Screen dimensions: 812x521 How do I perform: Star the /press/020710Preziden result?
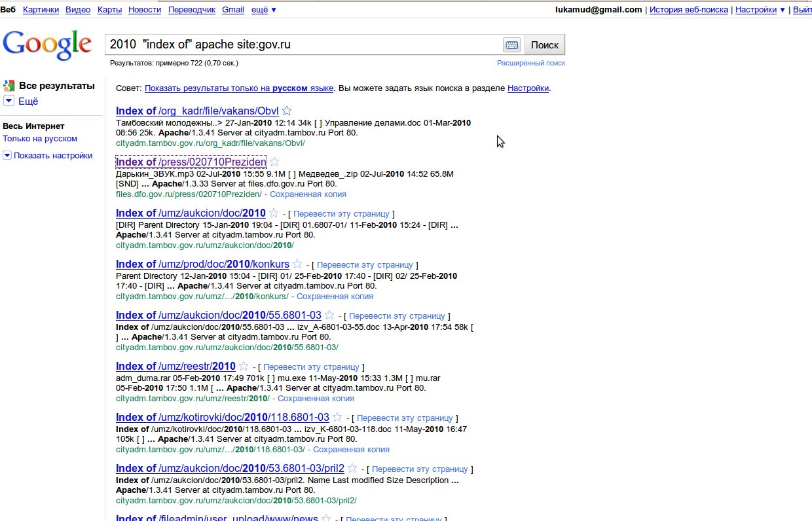pyautogui.click(x=274, y=162)
